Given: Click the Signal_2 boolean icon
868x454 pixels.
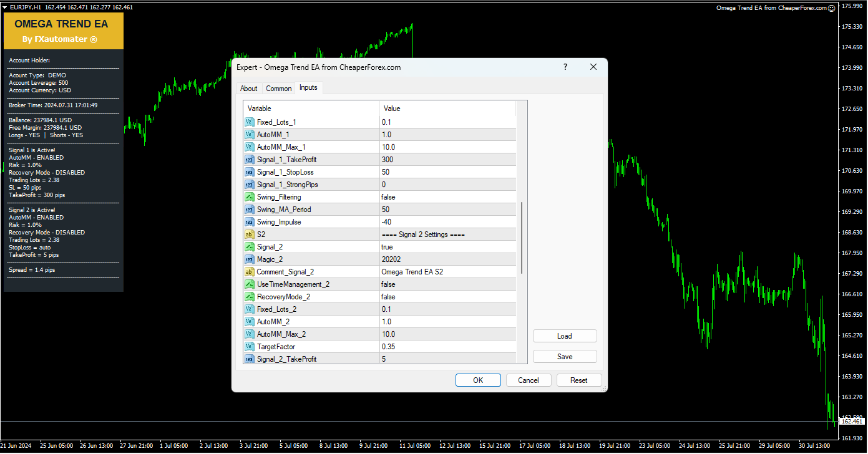Looking at the screenshot, I should tap(249, 247).
